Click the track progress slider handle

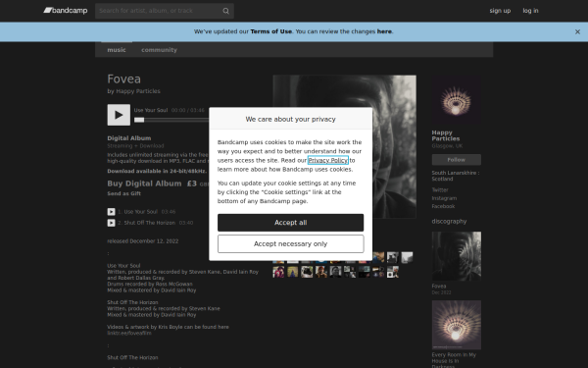tap(139, 120)
